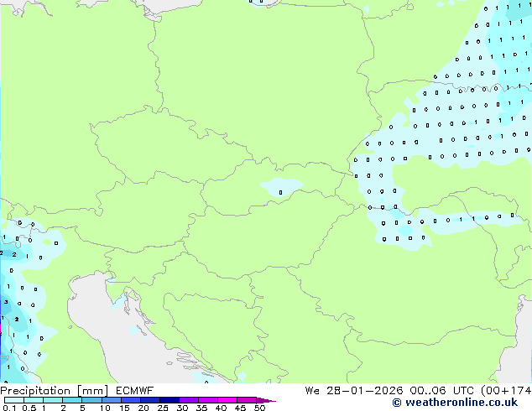The height and width of the screenshot is (411, 532).
Task: Pick the 25–30 mm navy legend swatch
Action: point(170,400)
